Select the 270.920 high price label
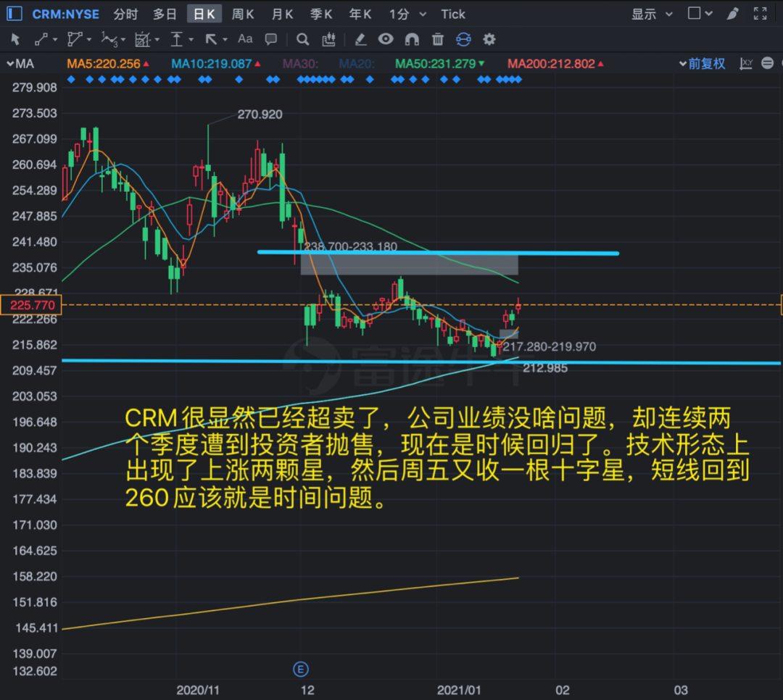This screenshot has width=783, height=700. pyautogui.click(x=260, y=114)
